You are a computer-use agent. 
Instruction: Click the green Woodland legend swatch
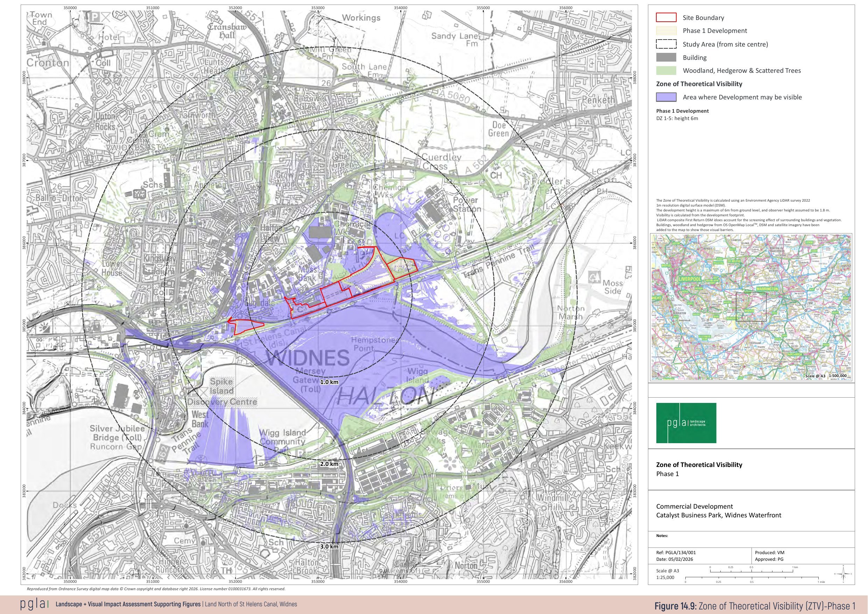(666, 70)
